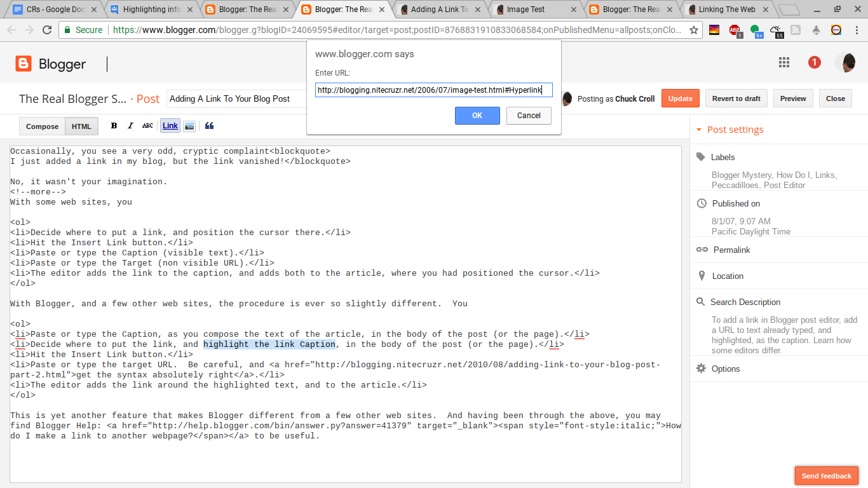The width and height of the screenshot is (868, 488).
Task: Click the notifications badge showing 1
Action: coord(814,62)
